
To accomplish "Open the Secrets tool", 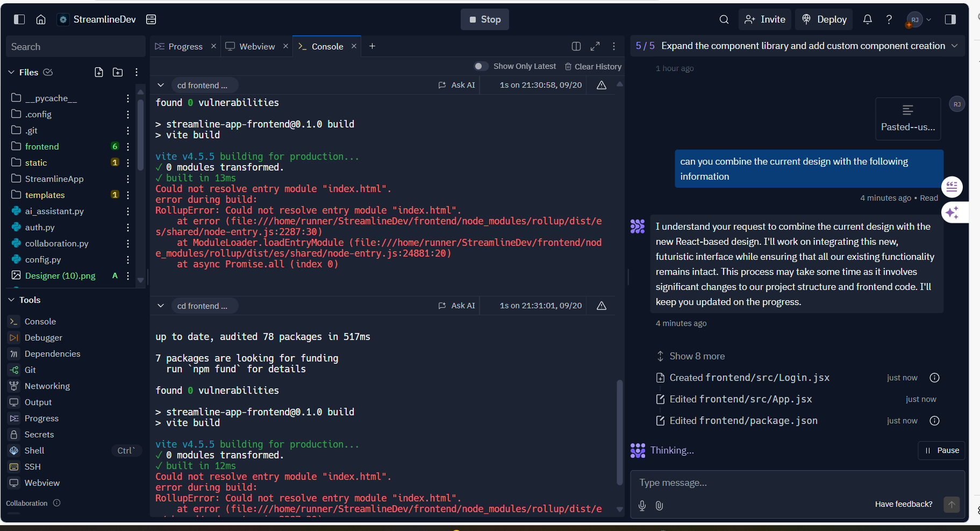I will 39,434.
